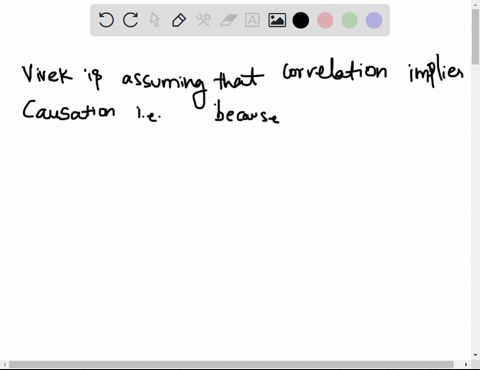Click the handwritten word 'because'

pos(247,112)
